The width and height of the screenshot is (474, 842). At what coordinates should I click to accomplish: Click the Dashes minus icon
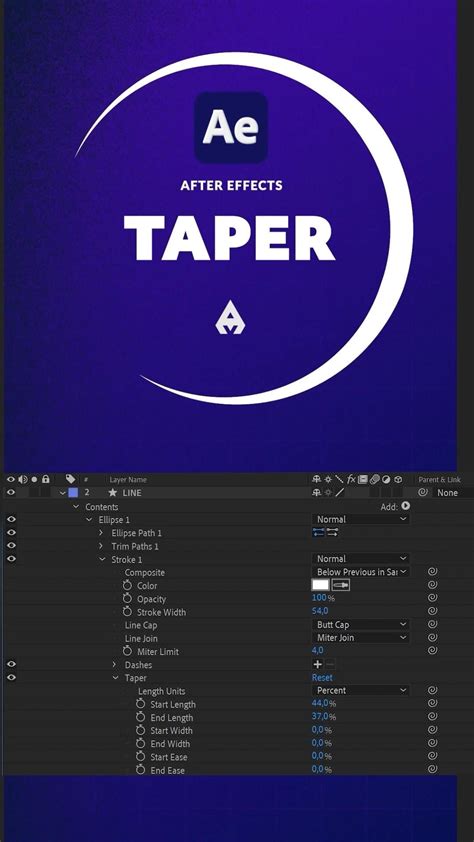pos(331,664)
